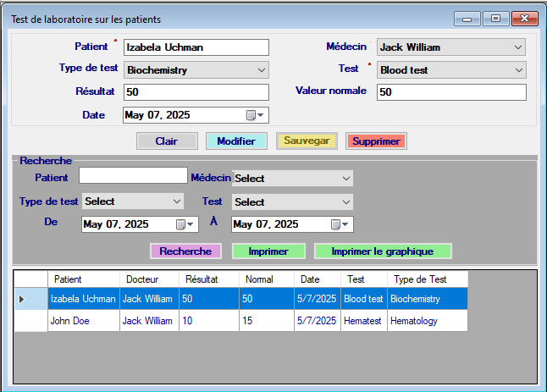Click the Sauvegar button
The height and width of the screenshot is (392, 547).
pos(307,141)
